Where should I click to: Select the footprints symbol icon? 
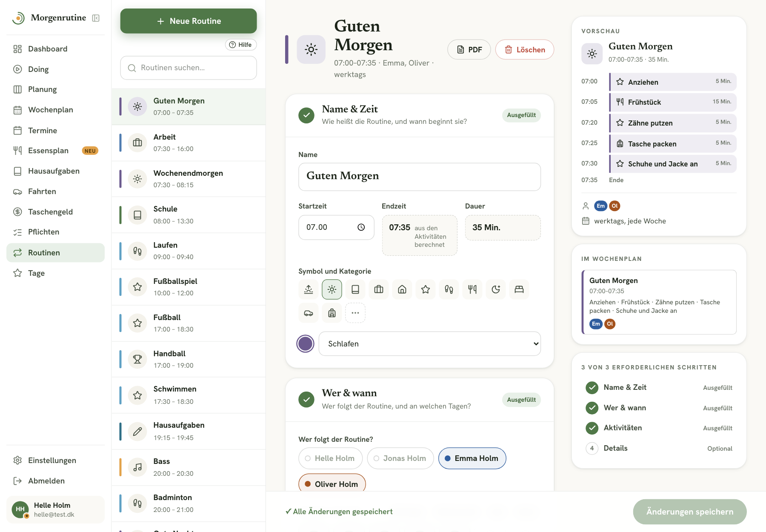tap(449, 289)
